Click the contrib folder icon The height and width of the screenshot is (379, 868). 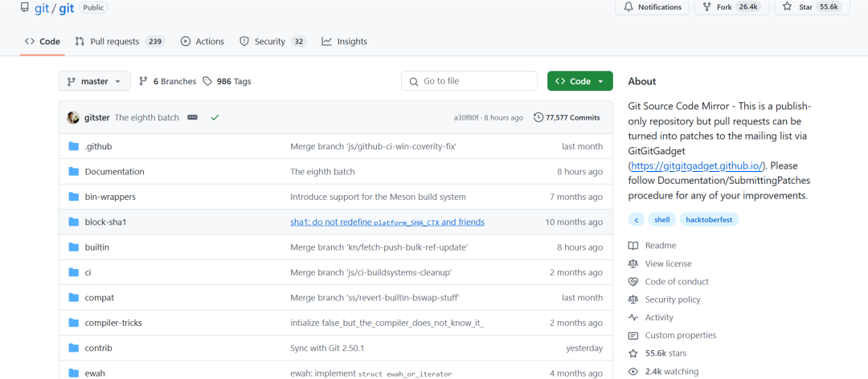pyautogui.click(x=74, y=348)
